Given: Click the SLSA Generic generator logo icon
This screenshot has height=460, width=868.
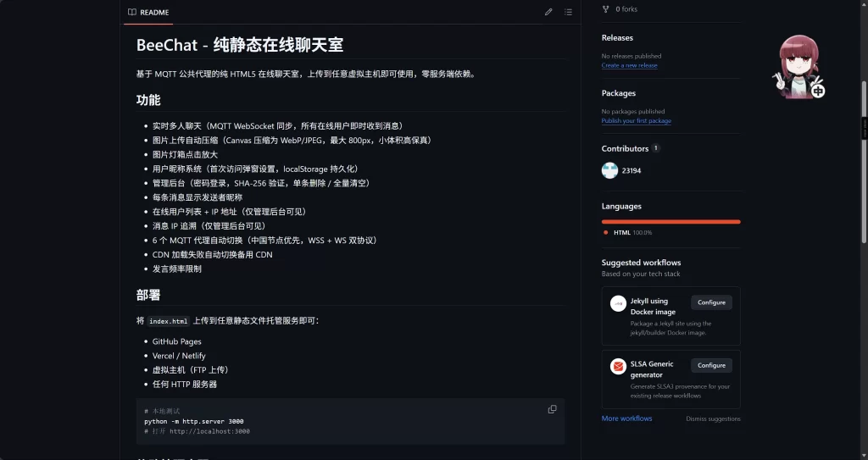Looking at the screenshot, I should [x=618, y=367].
